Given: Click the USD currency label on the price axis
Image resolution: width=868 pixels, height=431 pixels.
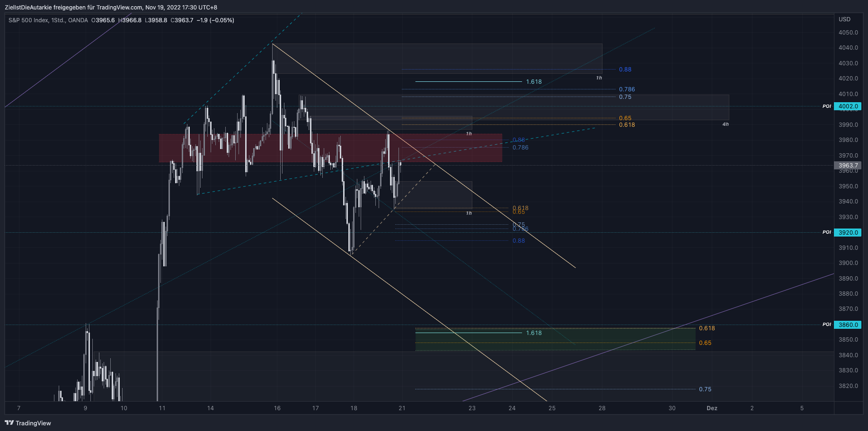Looking at the screenshot, I should pos(844,19).
